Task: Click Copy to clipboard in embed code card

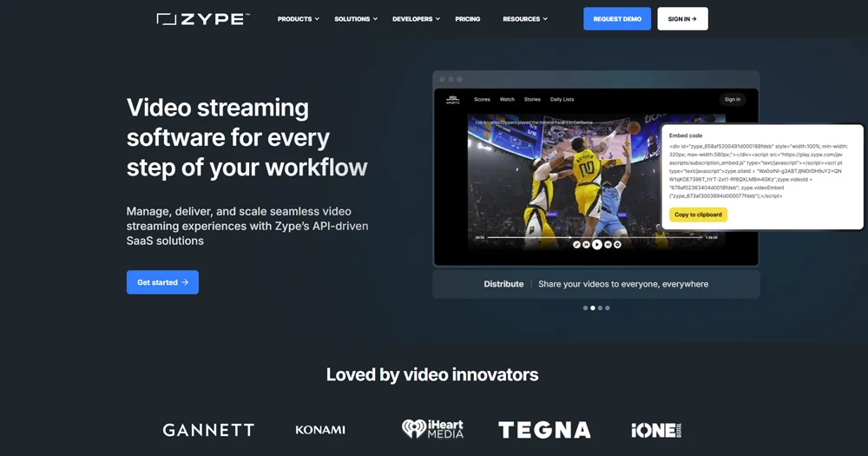Action: (x=698, y=215)
